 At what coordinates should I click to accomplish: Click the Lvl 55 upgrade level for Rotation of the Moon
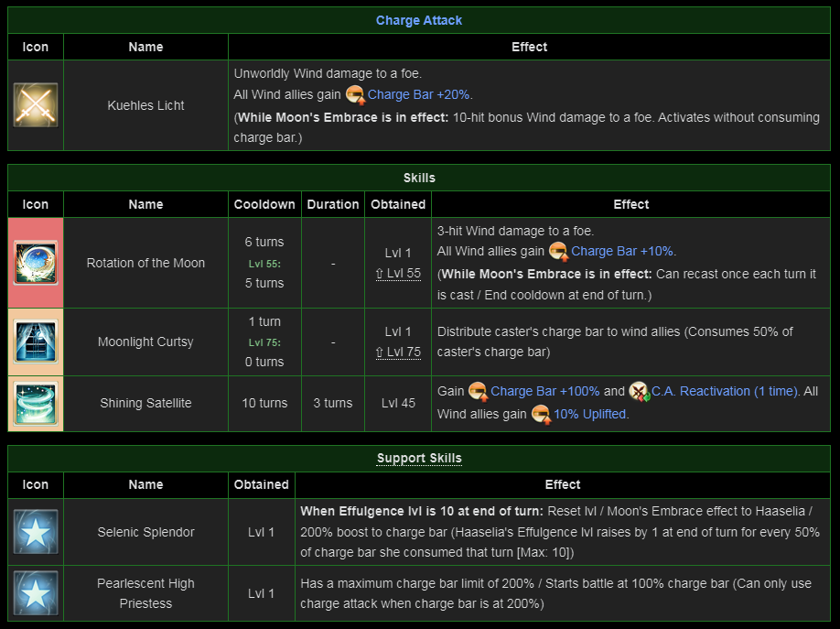coord(398,274)
